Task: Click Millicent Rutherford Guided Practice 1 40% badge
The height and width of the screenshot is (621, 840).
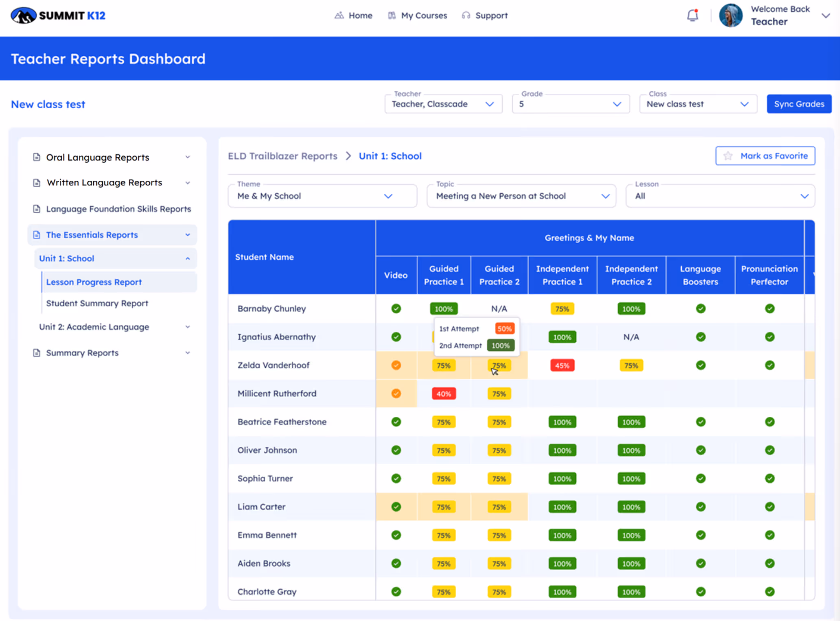Action: pos(444,394)
